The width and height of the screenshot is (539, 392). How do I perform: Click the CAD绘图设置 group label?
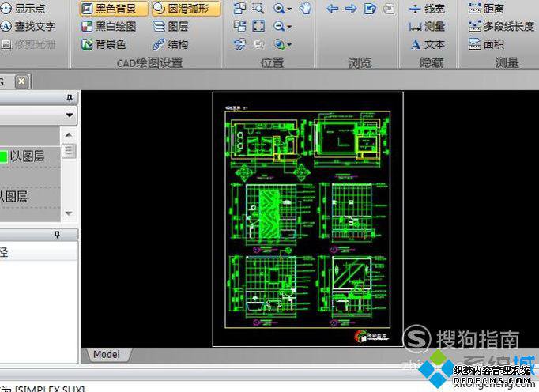click(149, 63)
